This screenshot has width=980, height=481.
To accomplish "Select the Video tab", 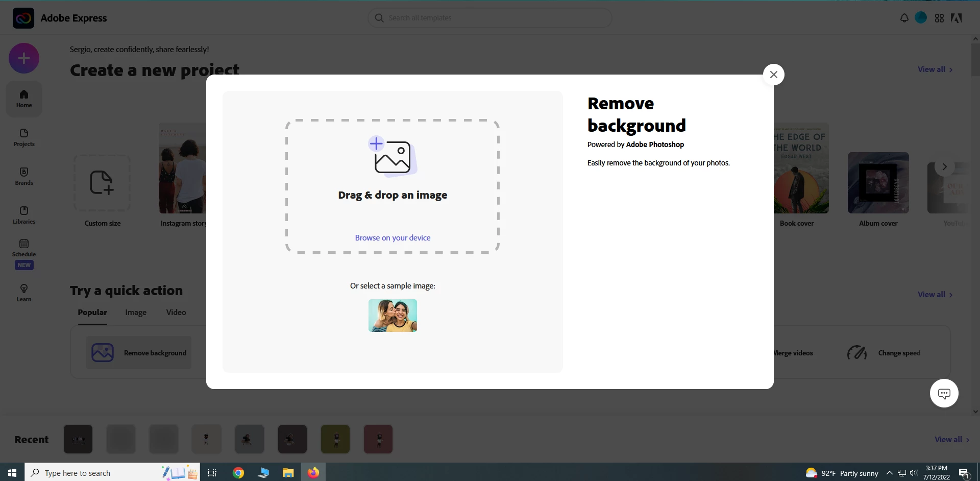I will point(176,312).
